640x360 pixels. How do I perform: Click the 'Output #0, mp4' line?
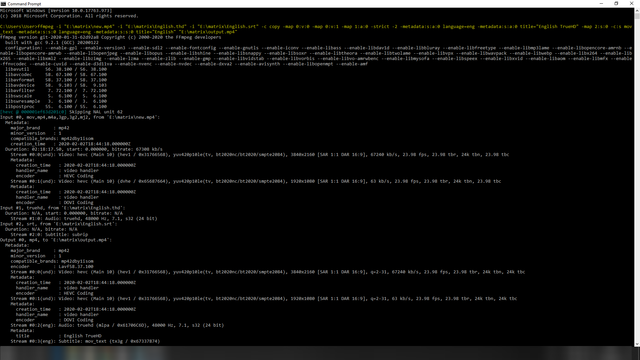point(56,240)
